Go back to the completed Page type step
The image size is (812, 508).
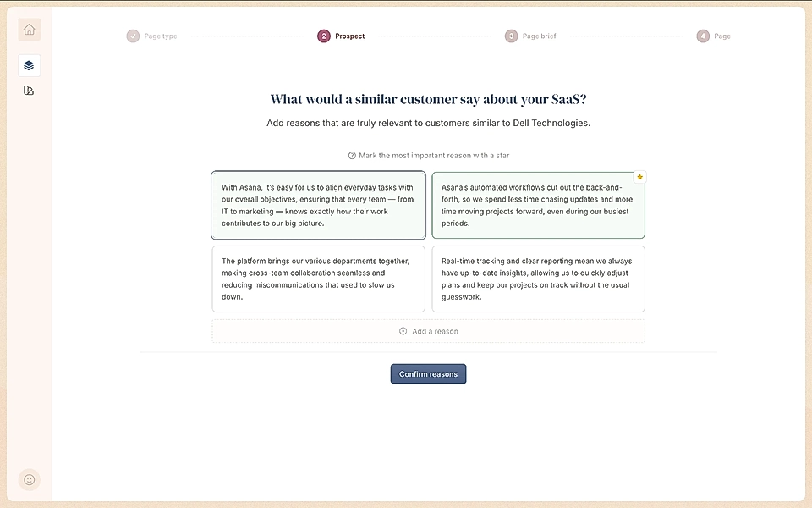(152, 36)
